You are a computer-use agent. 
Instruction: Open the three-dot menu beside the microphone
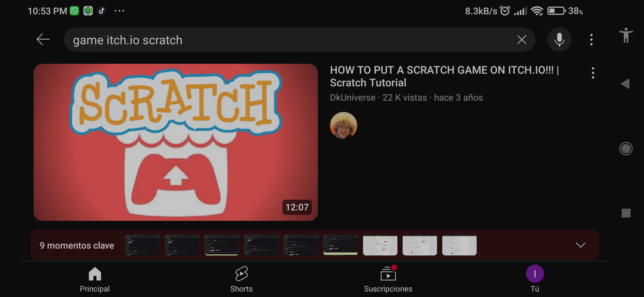point(591,40)
